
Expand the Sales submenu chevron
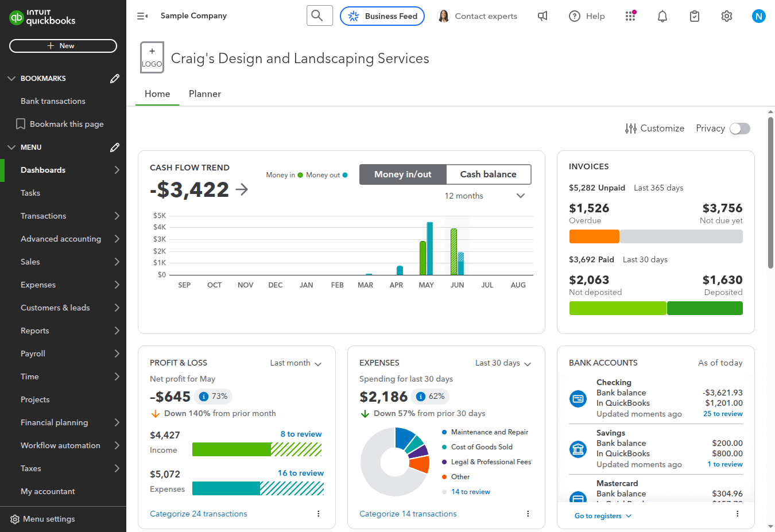click(117, 262)
